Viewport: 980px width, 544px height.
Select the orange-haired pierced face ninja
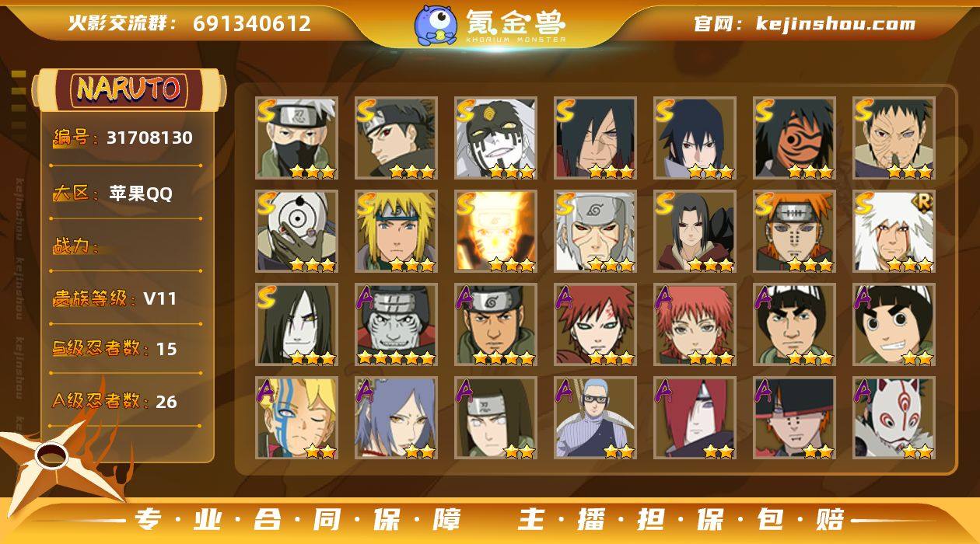click(x=794, y=232)
